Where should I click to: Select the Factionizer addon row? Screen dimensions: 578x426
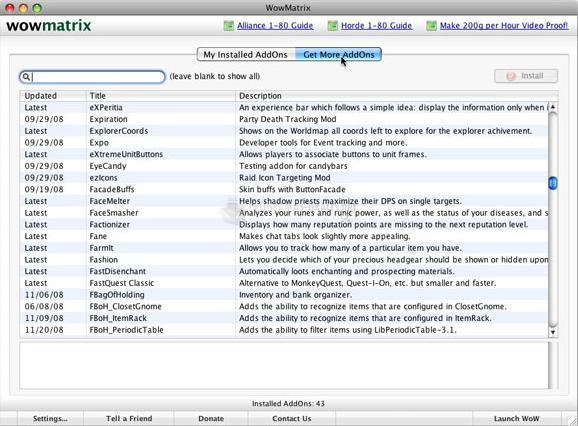284,225
